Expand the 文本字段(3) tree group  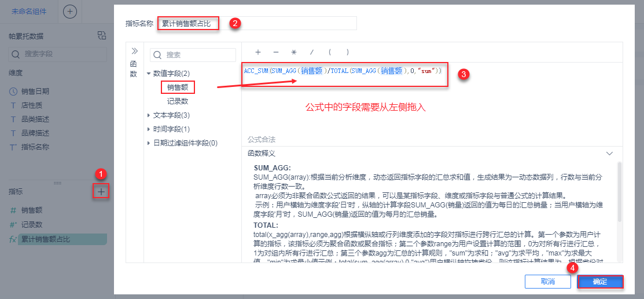[149, 115]
